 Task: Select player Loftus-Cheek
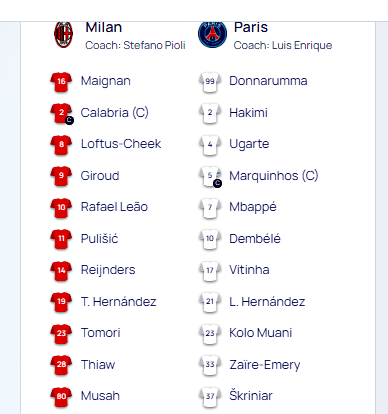tap(121, 144)
